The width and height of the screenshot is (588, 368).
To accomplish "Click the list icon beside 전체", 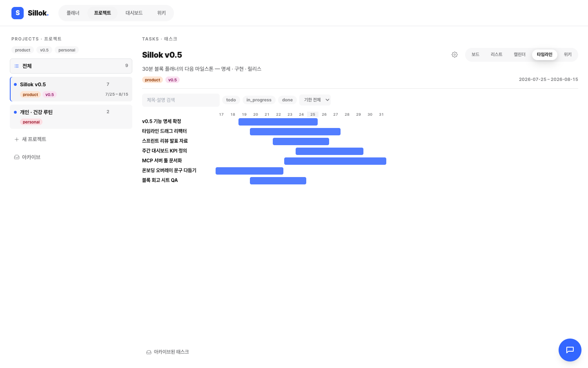I will (x=17, y=66).
